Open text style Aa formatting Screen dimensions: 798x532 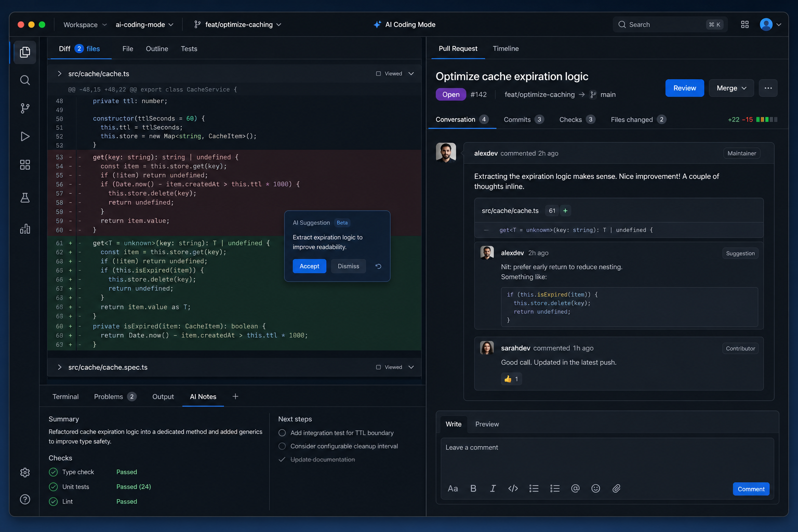[x=453, y=488]
